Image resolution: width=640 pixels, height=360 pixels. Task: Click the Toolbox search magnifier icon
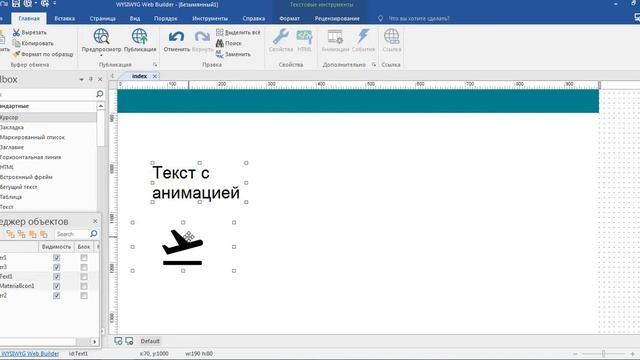(99, 94)
